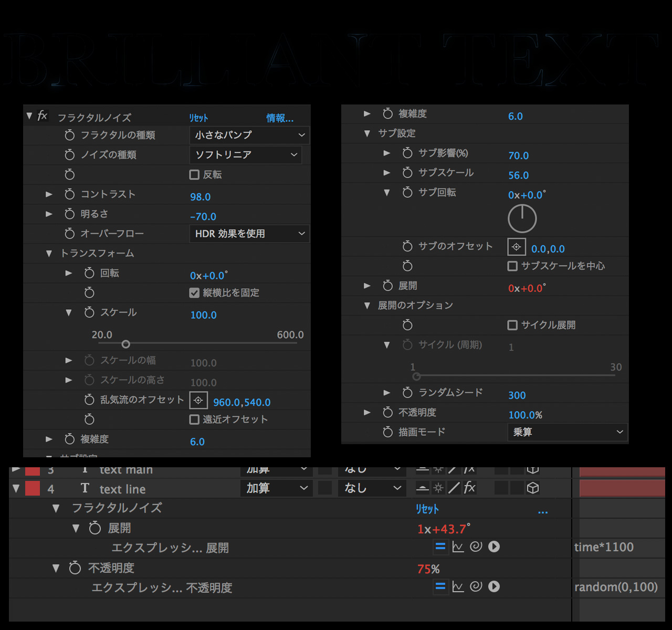Click the 乱気流のオフセット crosshair point picker
672x630 pixels.
coord(198,401)
